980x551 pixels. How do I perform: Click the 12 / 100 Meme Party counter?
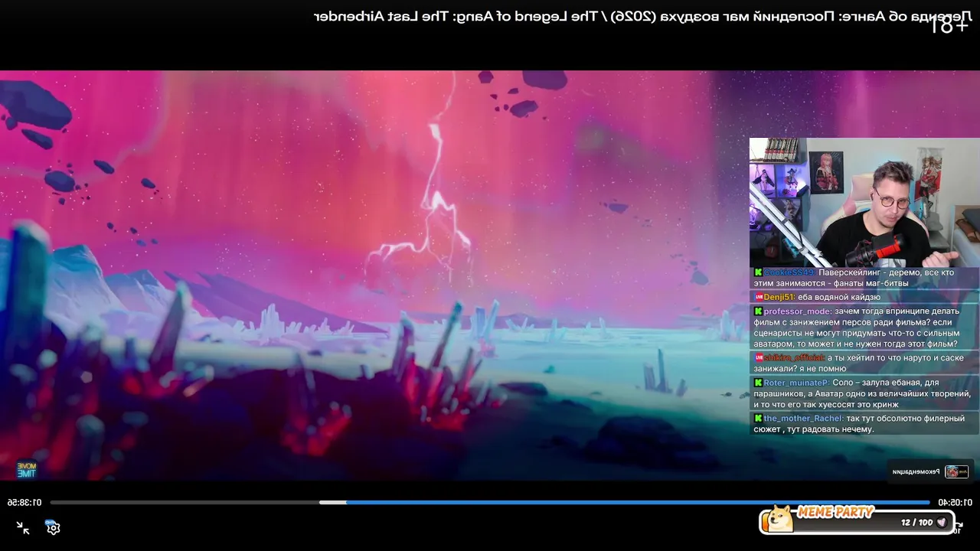point(916,522)
